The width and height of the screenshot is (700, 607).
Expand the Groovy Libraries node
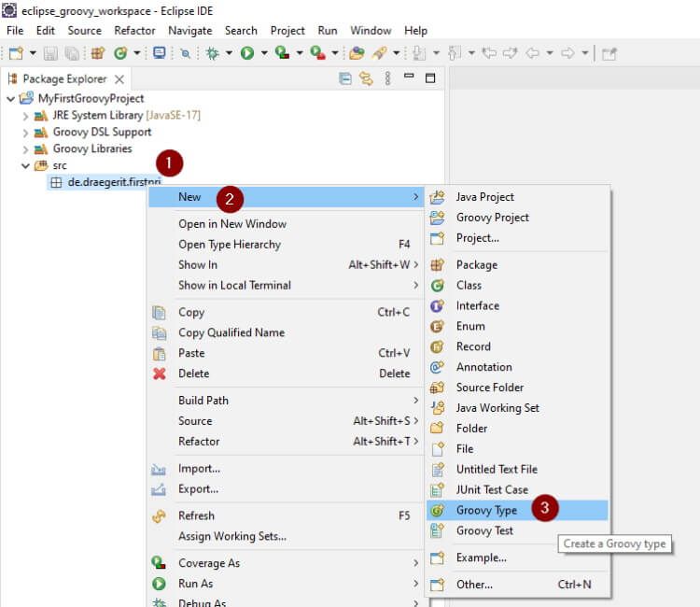click(26, 149)
